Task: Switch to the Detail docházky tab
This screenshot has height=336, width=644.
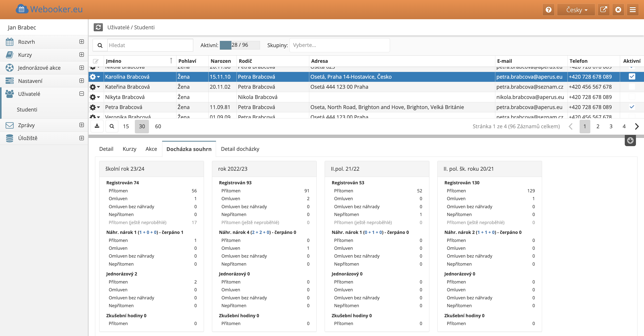Action: [x=240, y=149]
